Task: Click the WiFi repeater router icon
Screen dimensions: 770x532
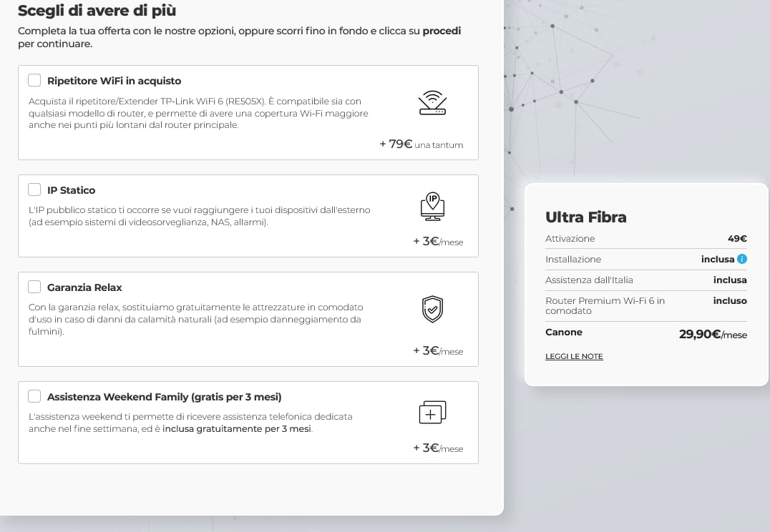Action: (432, 102)
